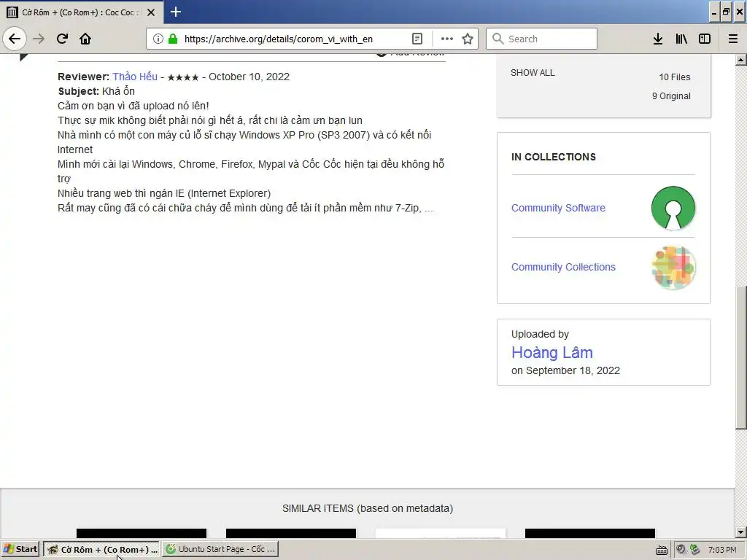Open a new browser tab
Viewport: 747px width, 560px height.
click(176, 12)
